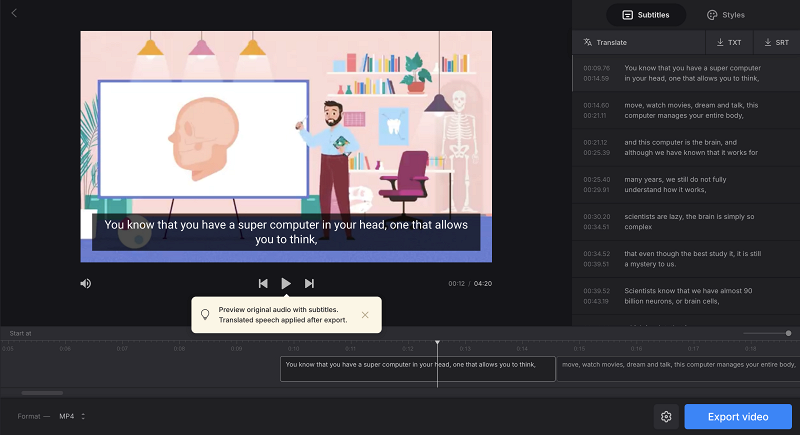Play the video preview

tap(286, 284)
